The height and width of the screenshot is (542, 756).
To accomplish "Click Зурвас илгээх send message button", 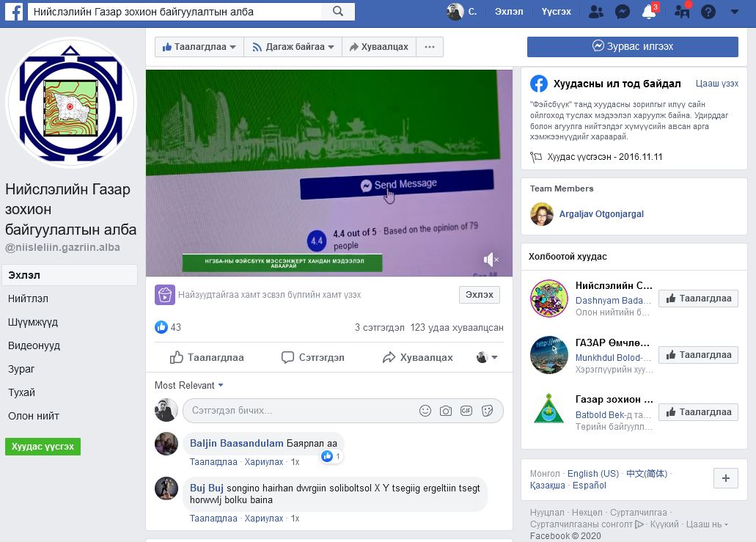I will [633, 47].
